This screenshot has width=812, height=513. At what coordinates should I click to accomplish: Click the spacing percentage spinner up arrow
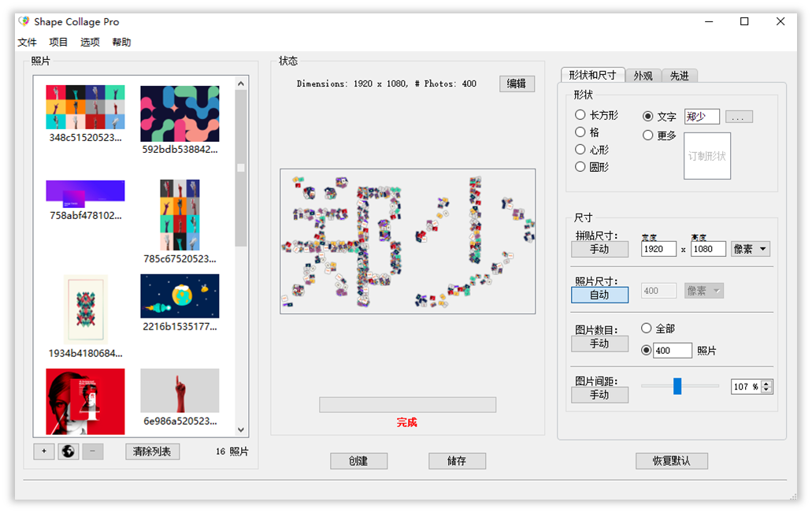767,383
